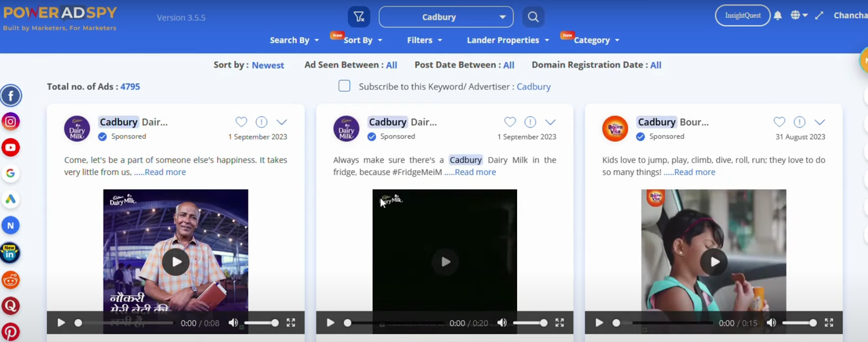Viewport: 868px width, 342px height.
Task: Adjust volume slider on 0:20 video
Action: click(x=531, y=323)
